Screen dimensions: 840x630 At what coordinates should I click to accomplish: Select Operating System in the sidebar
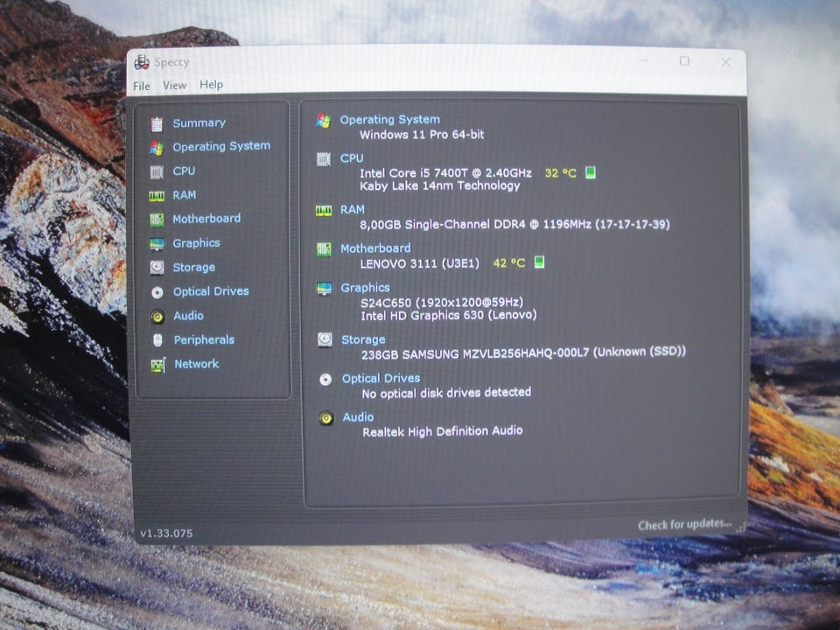pyautogui.click(x=221, y=146)
